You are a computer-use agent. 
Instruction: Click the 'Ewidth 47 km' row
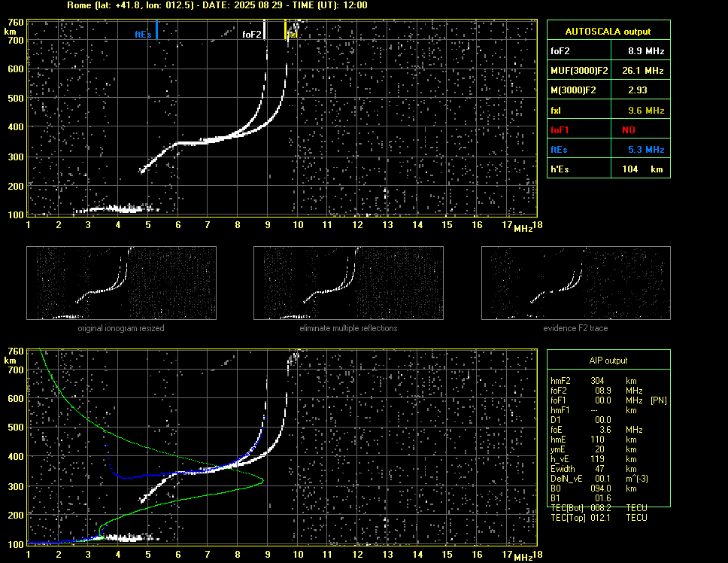click(x=593, y=469)
